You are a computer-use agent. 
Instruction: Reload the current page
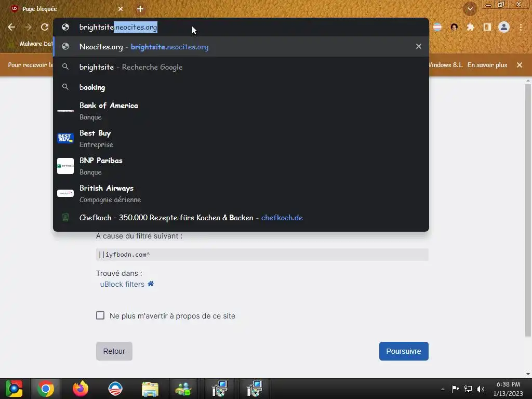tap(45, 27)
